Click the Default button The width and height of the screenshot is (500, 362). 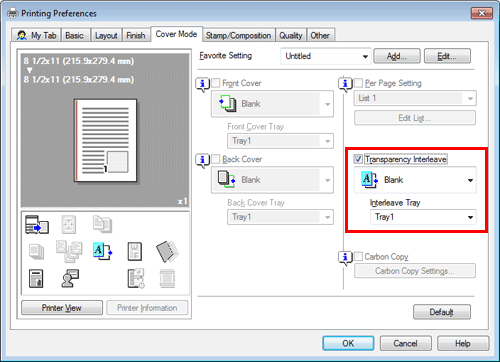coord(442,312)
